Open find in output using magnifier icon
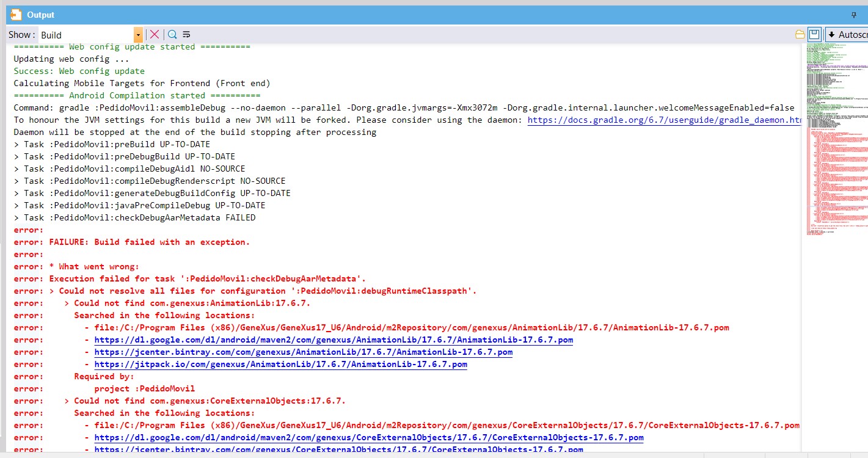Image resolution: width=868 pixels, height=458 pixels. click(172, 35)
